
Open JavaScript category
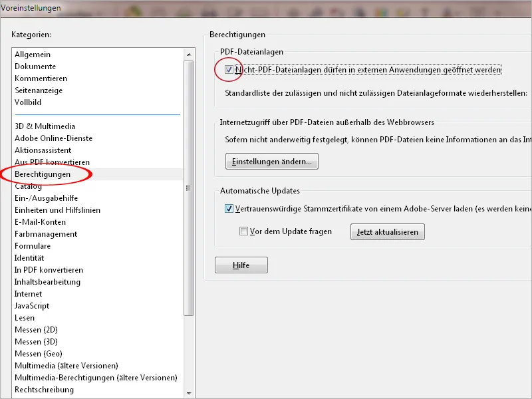(x=32, y=306)
